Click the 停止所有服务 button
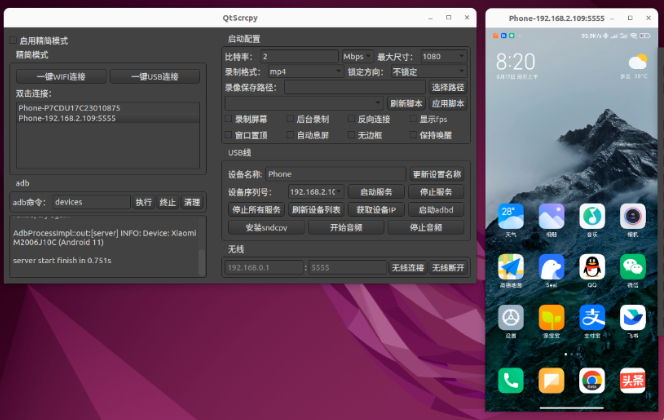664x420 pixels. tap(256, 210)
